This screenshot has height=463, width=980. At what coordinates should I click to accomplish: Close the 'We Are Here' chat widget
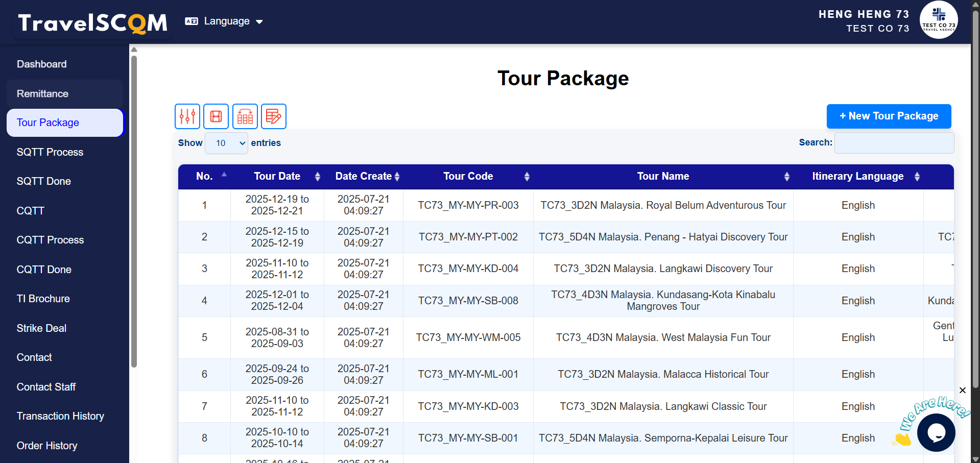[x=962, y=391]
